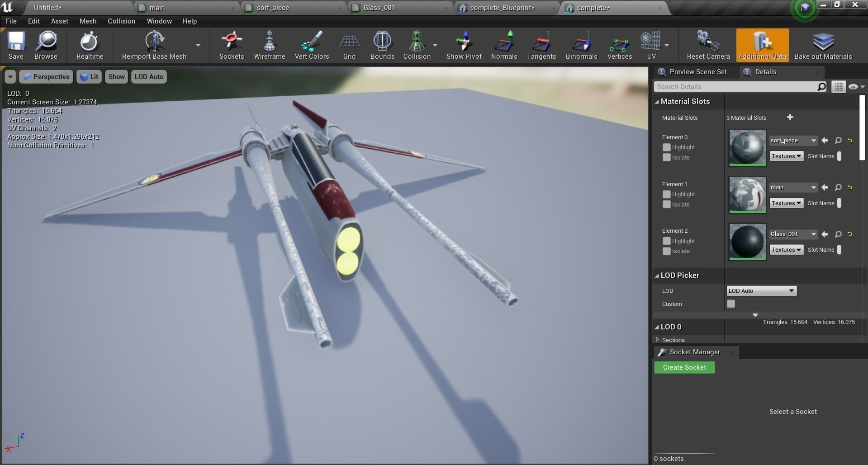Show mesh Tangents
Screen dimensions: 868x465
coord(541,45)
